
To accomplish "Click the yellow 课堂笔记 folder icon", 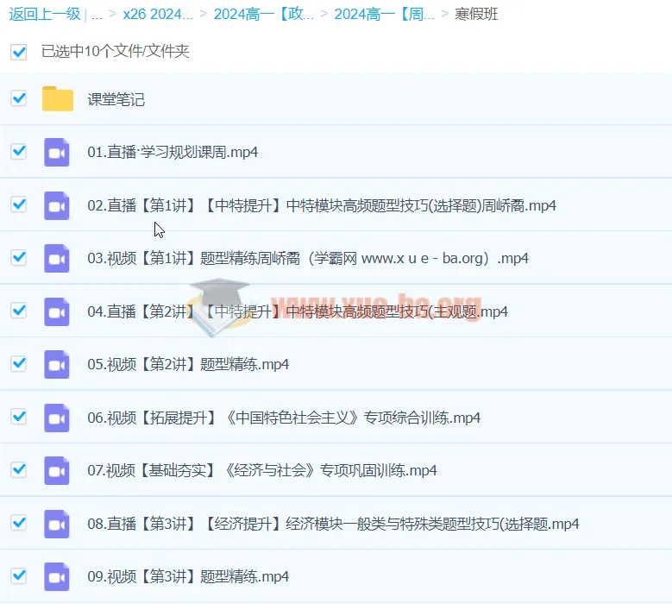I will point(58,99).
